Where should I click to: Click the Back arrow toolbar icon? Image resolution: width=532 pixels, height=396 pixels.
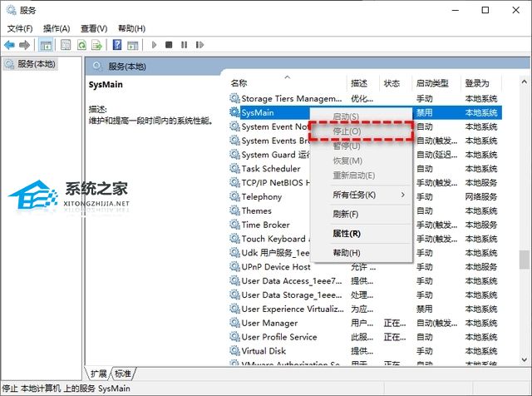[9, 45]
